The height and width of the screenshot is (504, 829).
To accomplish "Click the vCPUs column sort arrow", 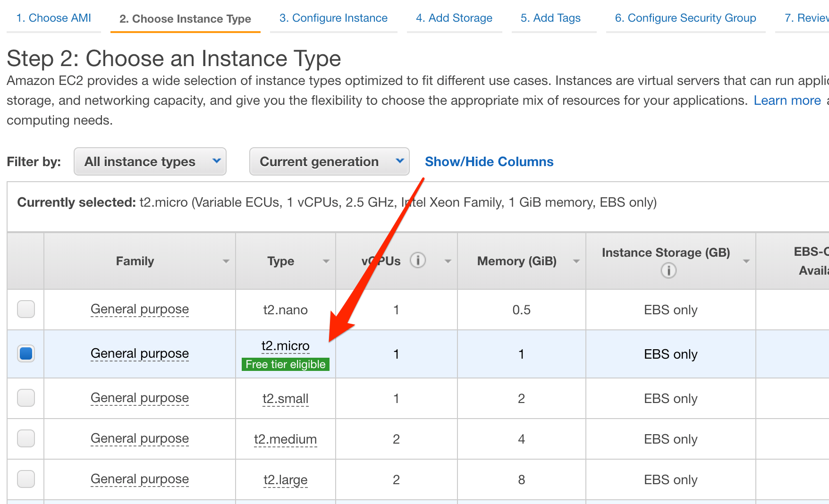I will (x=448, y=261).
